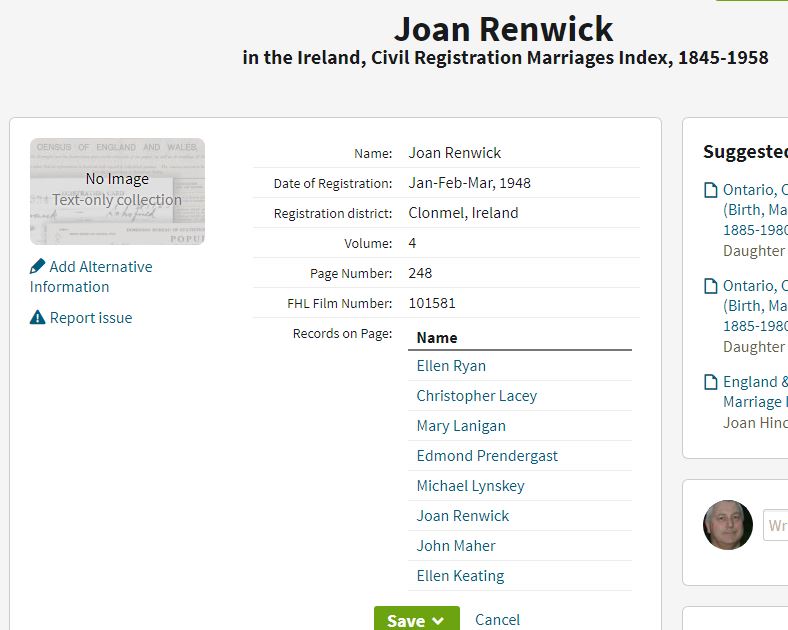The width and height of the screenshot is (788, 630).
Task: Click the document icon of first Ontario suggested record
Action: click(711, 190)
